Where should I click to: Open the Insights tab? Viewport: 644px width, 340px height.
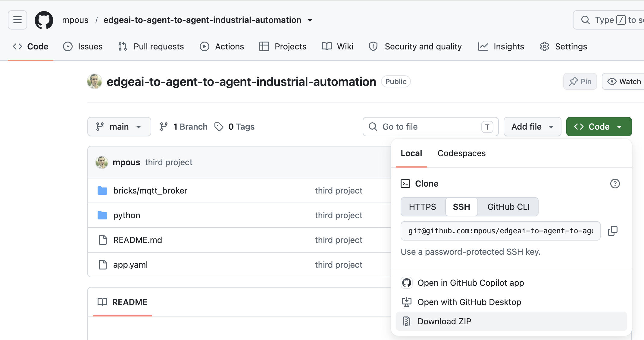pyautogui.click(x=501, y=46)
